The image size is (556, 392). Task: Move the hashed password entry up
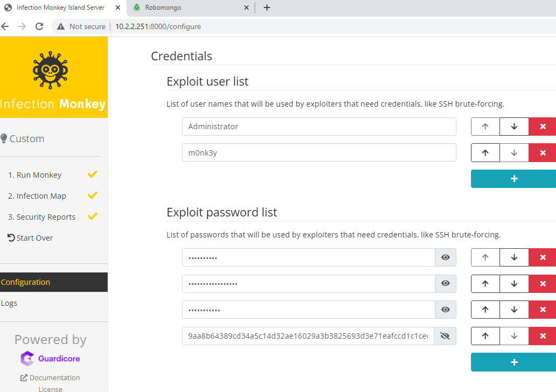tap(485, 336)
